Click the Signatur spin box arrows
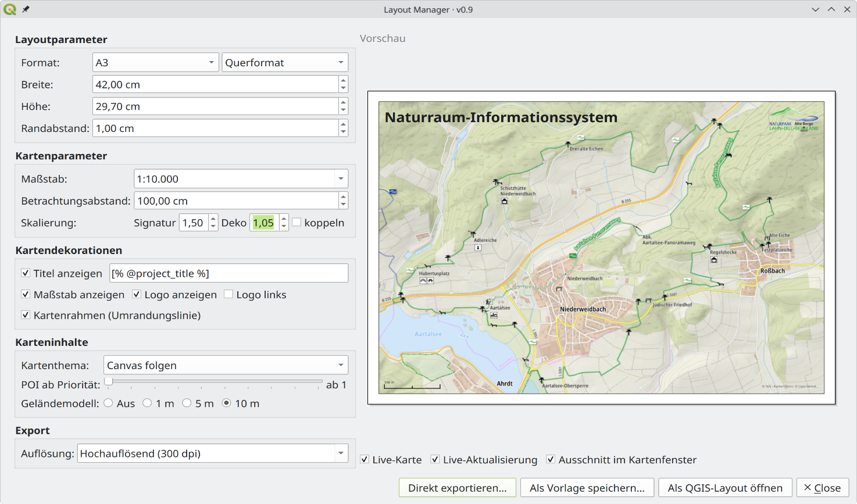The height and width of the screenshot is (504, 857). click(x=213, y=223)
